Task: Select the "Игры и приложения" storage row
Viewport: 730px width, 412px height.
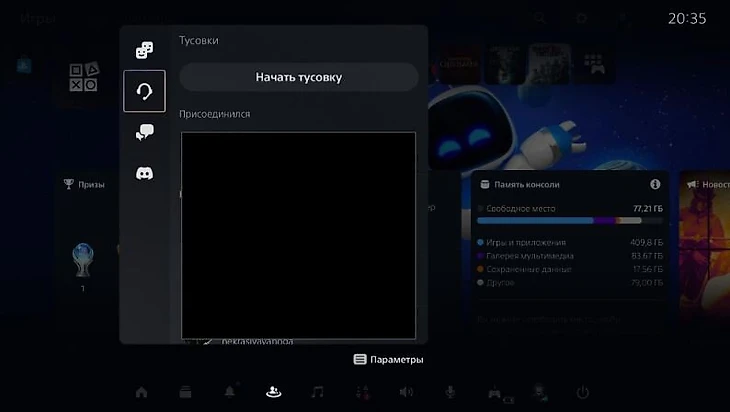Action: [x=570, y=242]
